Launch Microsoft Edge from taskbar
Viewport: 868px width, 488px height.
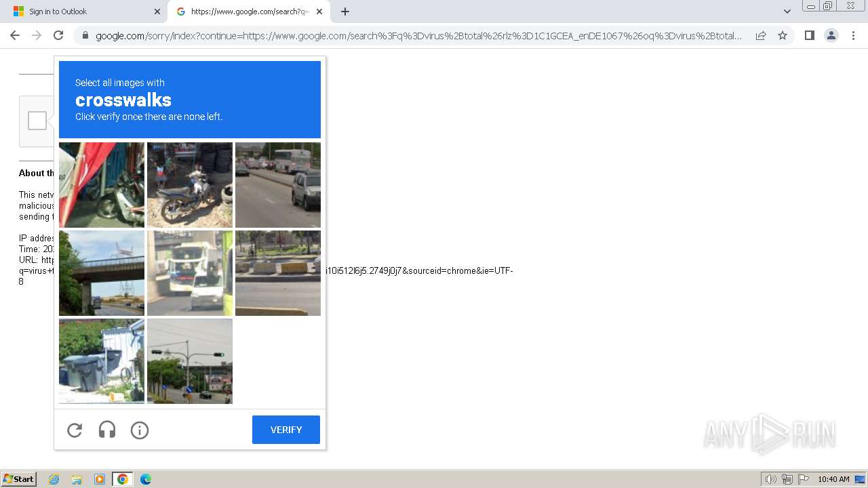[146, 479]
